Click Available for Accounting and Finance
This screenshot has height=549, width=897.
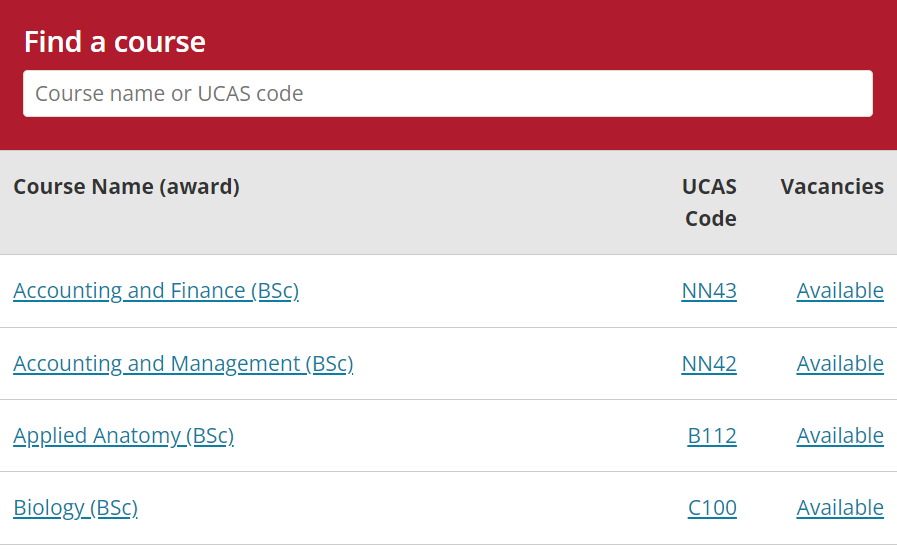(x=840, y=291)
